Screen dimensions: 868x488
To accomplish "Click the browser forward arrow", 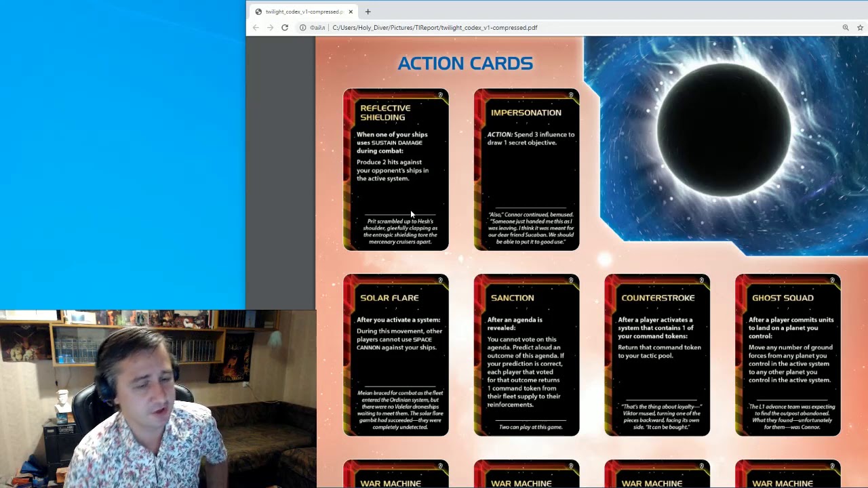I will pos(270,28).
